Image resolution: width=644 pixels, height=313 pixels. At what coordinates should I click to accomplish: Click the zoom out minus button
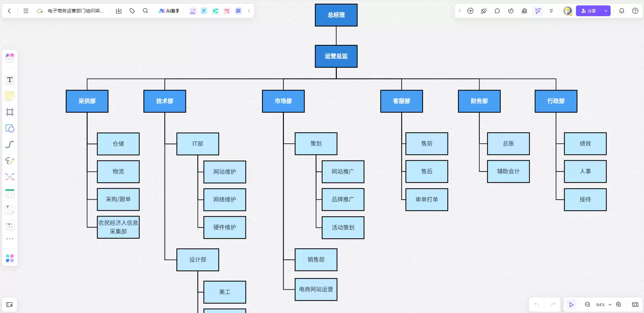point(587,305)
